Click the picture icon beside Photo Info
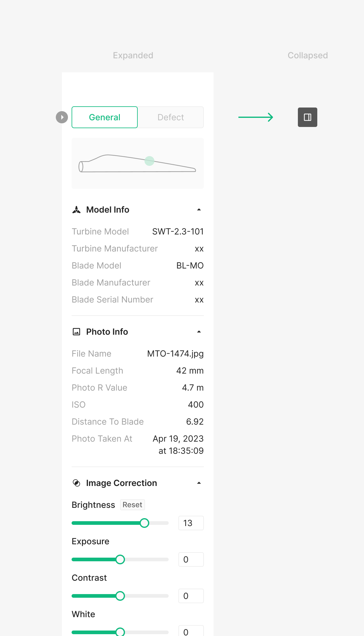Image resolution: width=364 pixels, height=636 pixels. click(76, 332)
